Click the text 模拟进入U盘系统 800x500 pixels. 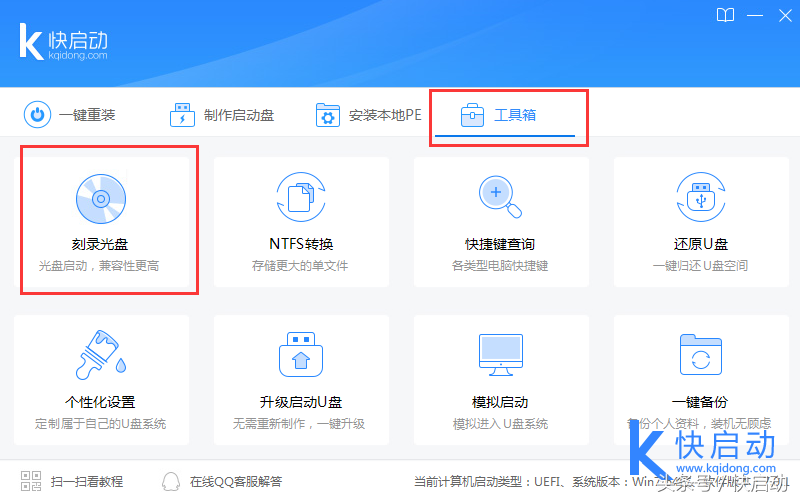[x=500, y=424]
